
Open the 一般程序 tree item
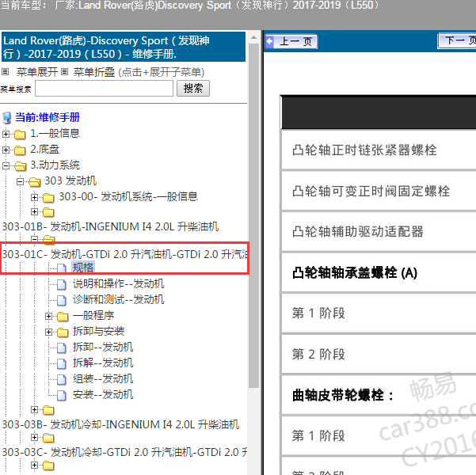click(93, 315)
